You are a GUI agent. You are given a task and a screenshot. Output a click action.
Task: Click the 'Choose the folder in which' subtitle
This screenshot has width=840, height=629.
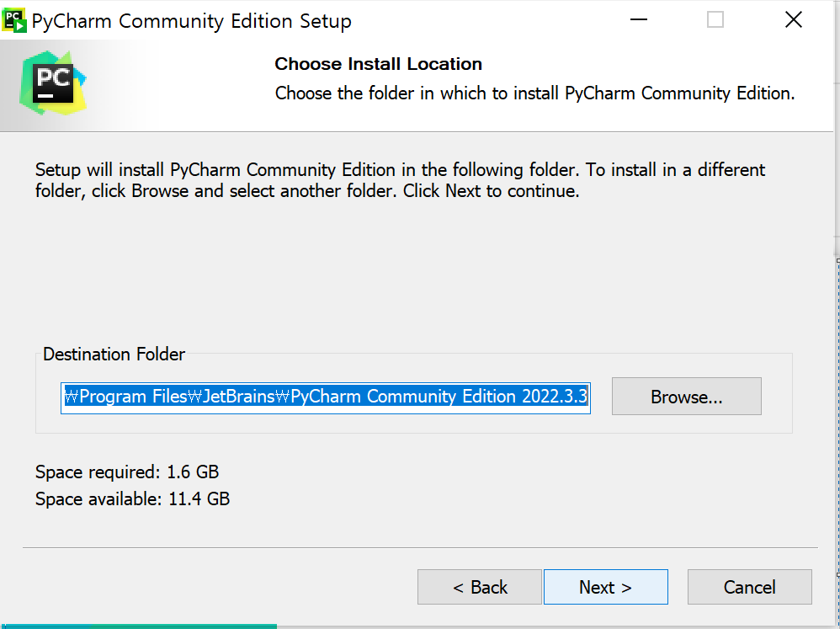[x=534, y=93]
